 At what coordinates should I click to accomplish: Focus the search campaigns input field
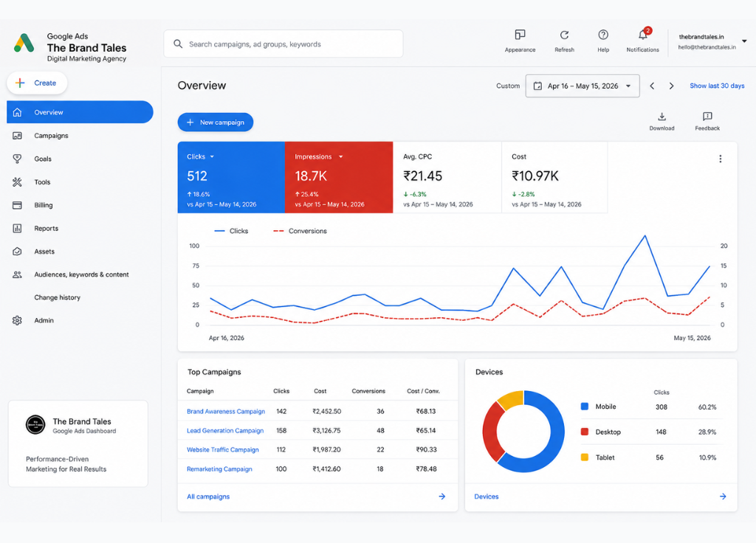click(x=283, y=44)
